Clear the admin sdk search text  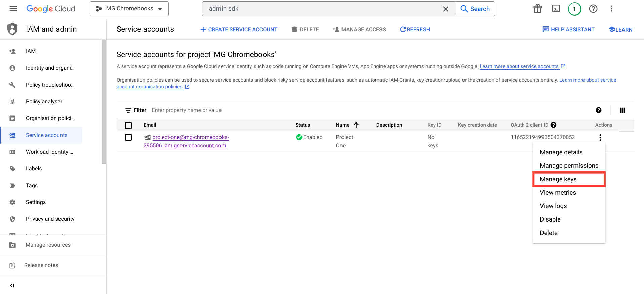coord(446,9)
